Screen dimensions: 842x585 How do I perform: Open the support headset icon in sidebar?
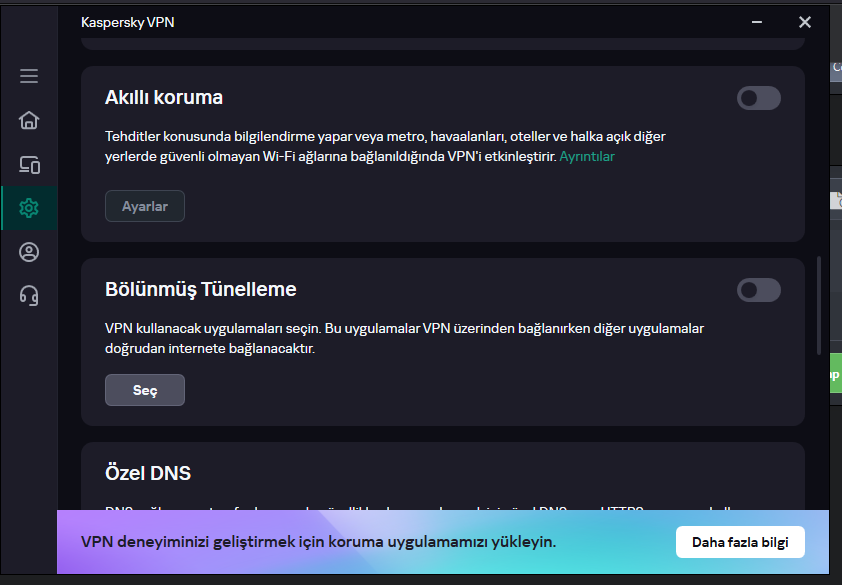(29, 296)
